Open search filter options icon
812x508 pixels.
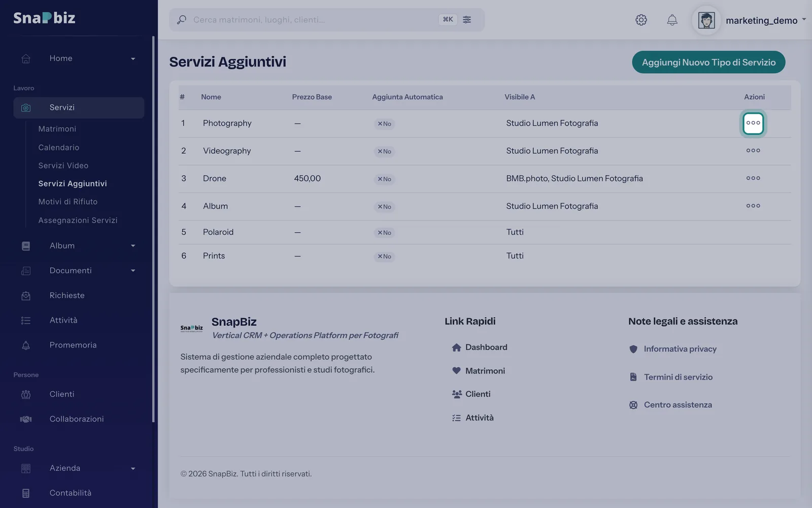point(467,19)
